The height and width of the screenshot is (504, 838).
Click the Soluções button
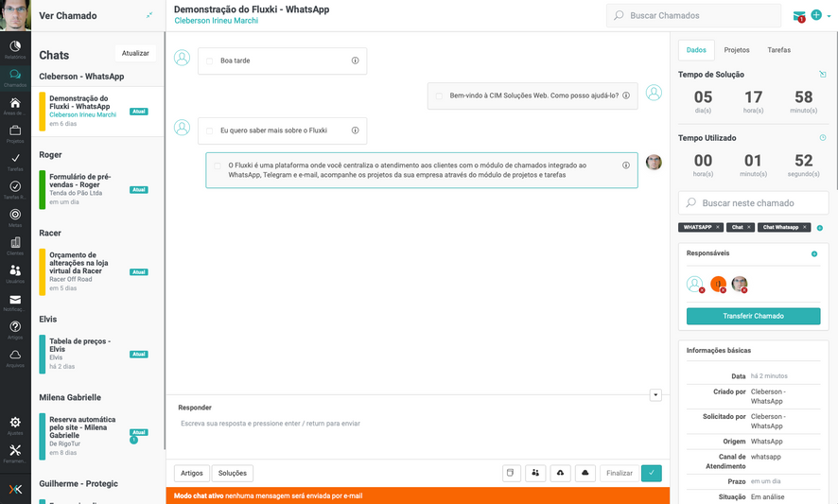(x=233, y=473)
